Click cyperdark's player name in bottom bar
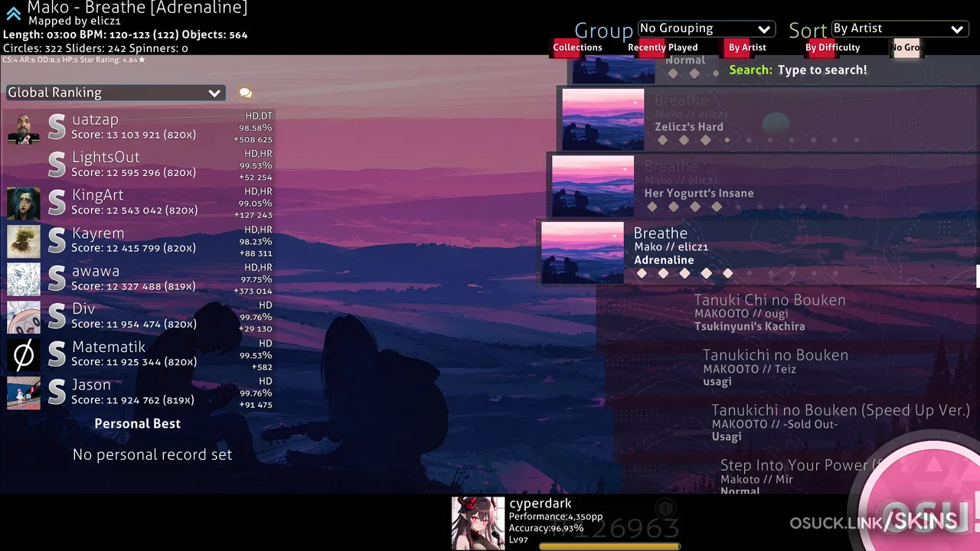Viewport: 980px width, 551px height. [541, 504]
